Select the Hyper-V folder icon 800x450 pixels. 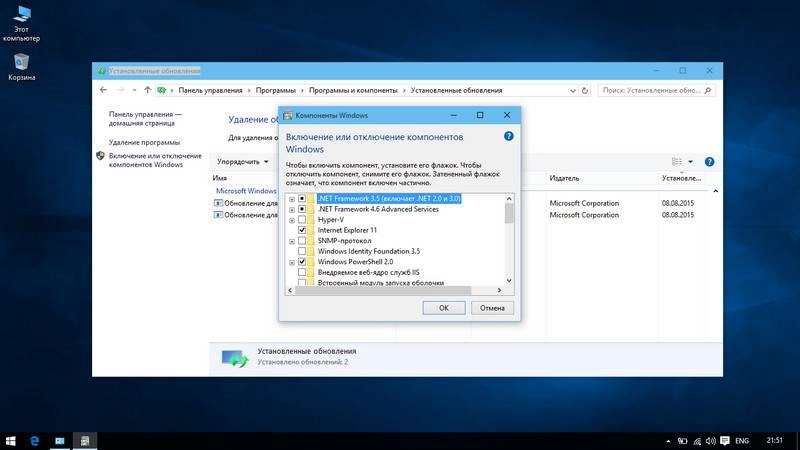pyautogui.click(x=311, y=220)
